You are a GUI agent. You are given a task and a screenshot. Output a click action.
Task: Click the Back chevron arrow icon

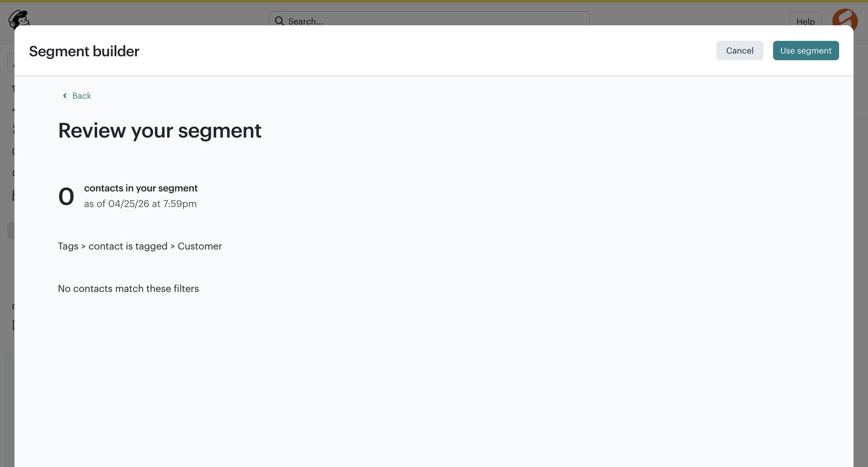click(65, 96)
